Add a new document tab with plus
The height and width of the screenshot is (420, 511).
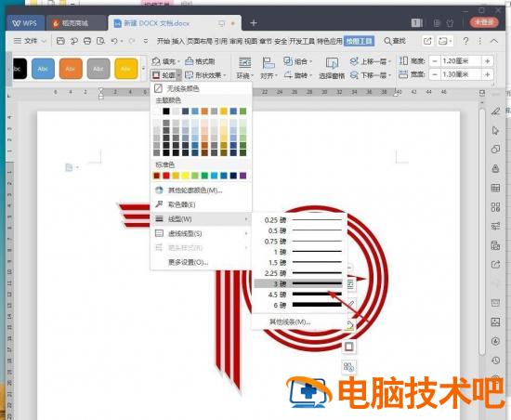(254, 23)
